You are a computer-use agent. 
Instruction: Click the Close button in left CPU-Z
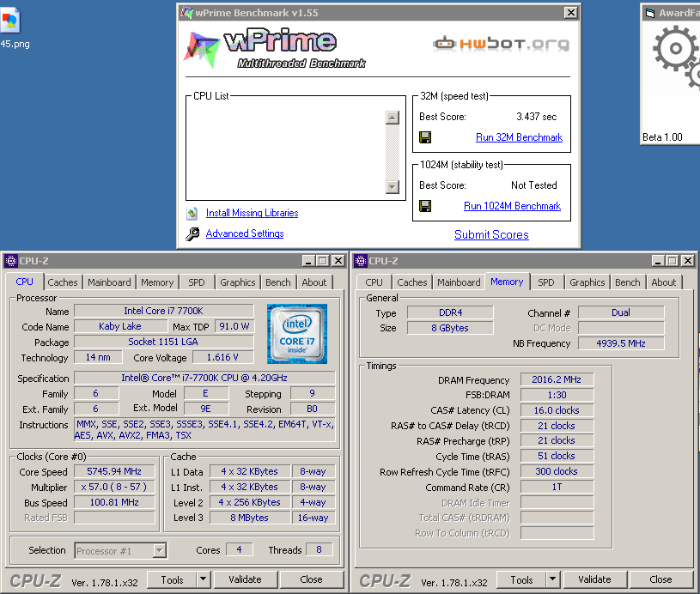tap(311, 579)
